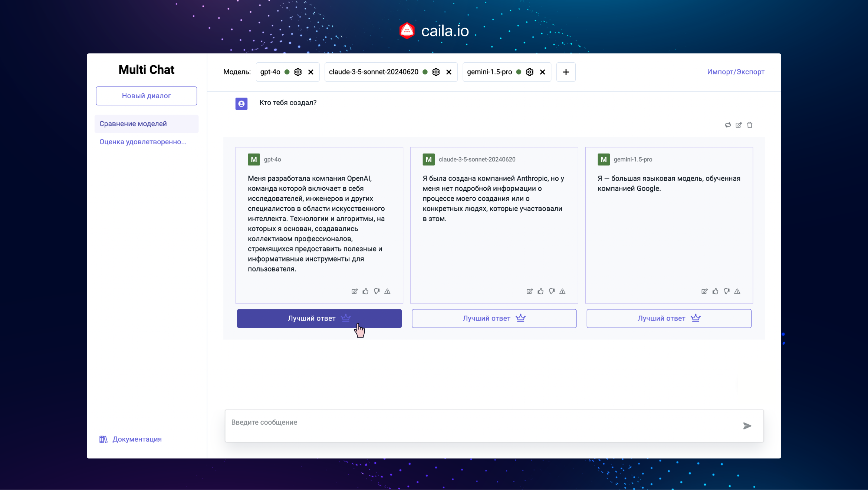The width and height of the screenshot is (868, 490).
Task: Open Документация link in sidebar
Action: click(131, 439)
